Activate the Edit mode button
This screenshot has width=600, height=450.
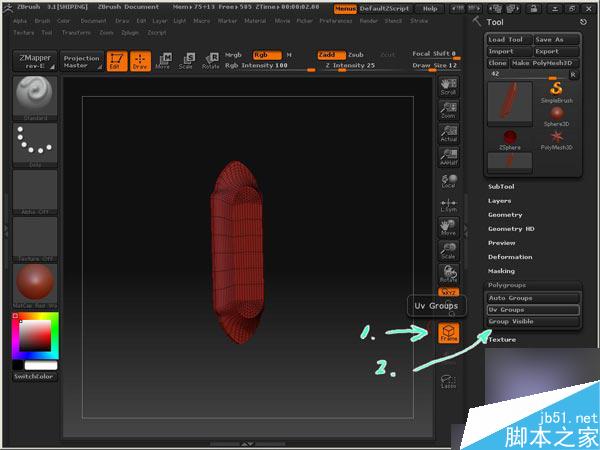click(x=117, y=61)
